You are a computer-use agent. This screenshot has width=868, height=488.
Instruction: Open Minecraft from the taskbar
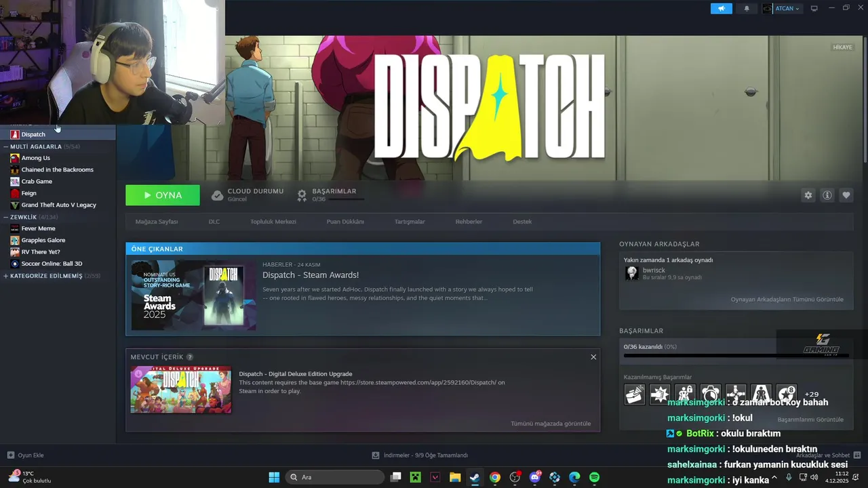click(416, 477)
